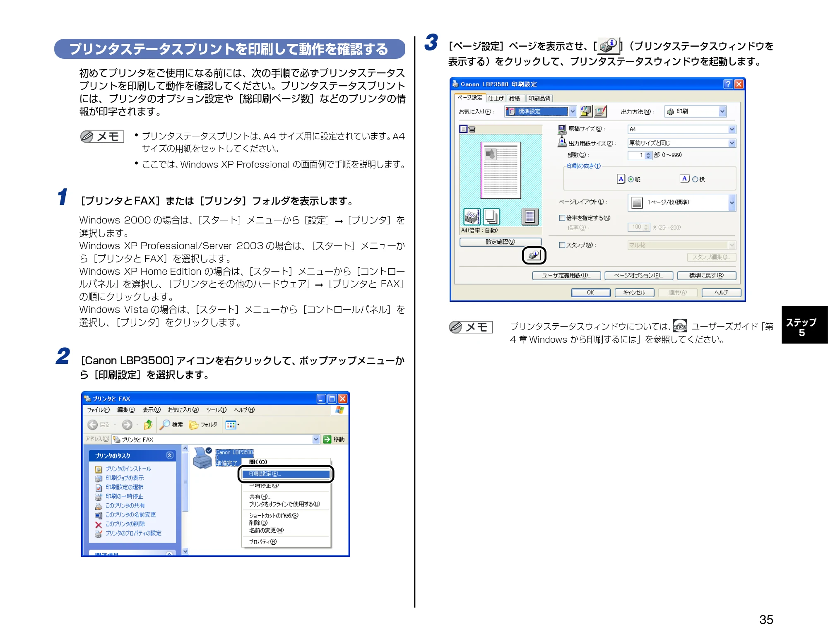The width and height of the screenshot is (828, 644).
Task: Click the 部数 copies spinner field
Action: pyautogui.click(x=640, y=155)
